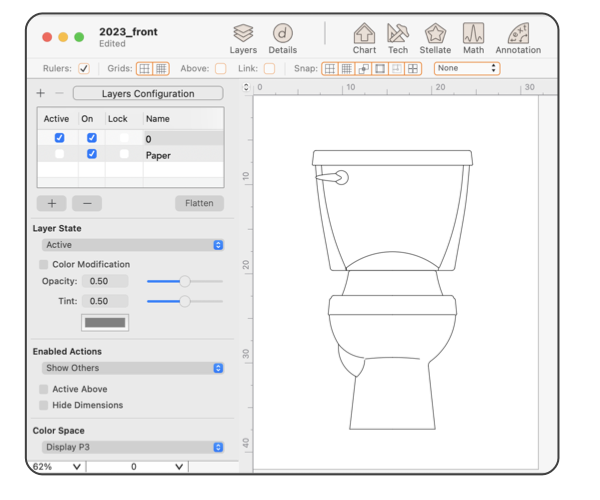Select the Tech tools icon
Screen dimensions: 600x500
tap(398, 38)
